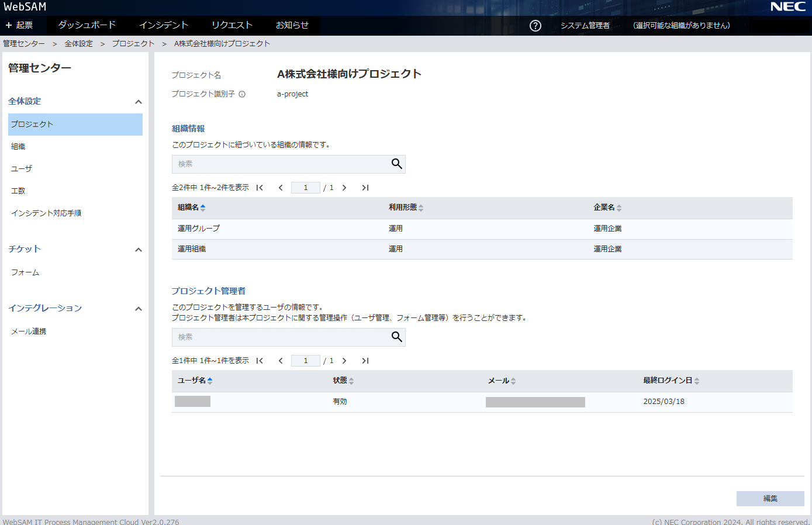
Task: Collapse the 全体設定 sidebar section
Action: tap(139, 102)
